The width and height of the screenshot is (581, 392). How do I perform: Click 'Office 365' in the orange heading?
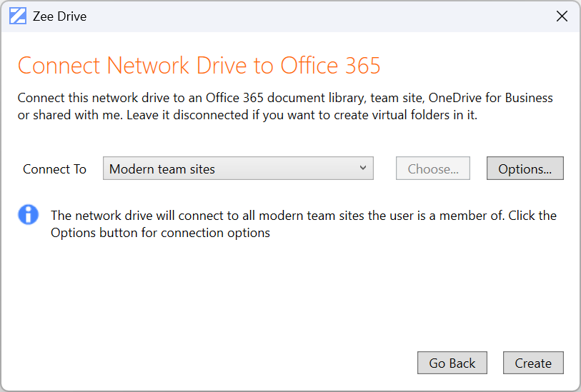pos(330,66)
